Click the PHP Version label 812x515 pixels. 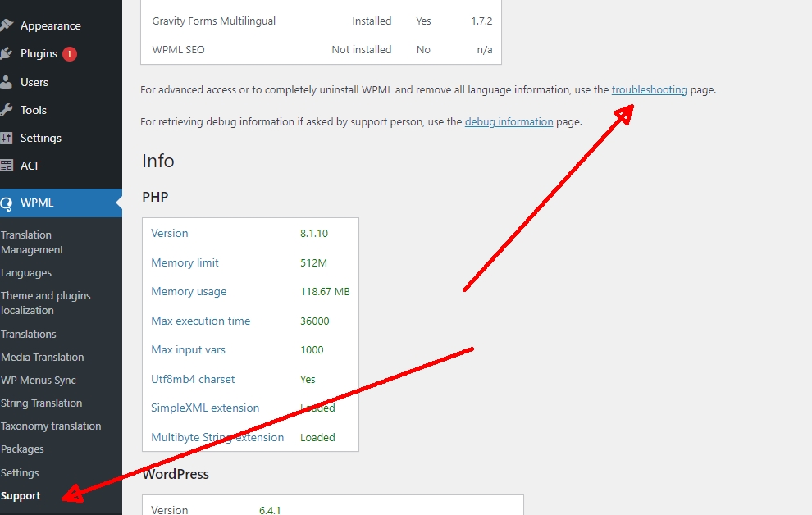point(169,233)
